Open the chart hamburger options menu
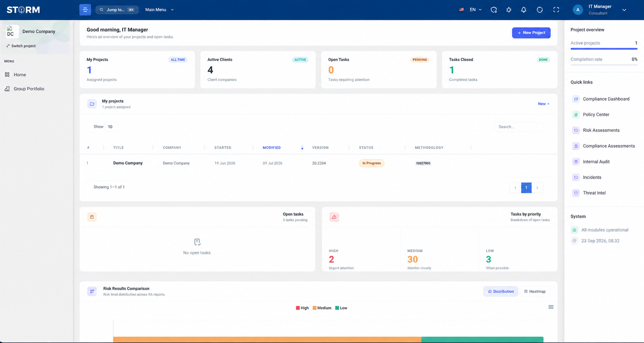Image resolution: width=644 pixels, height=343 pixels. [x=551, y=307]
